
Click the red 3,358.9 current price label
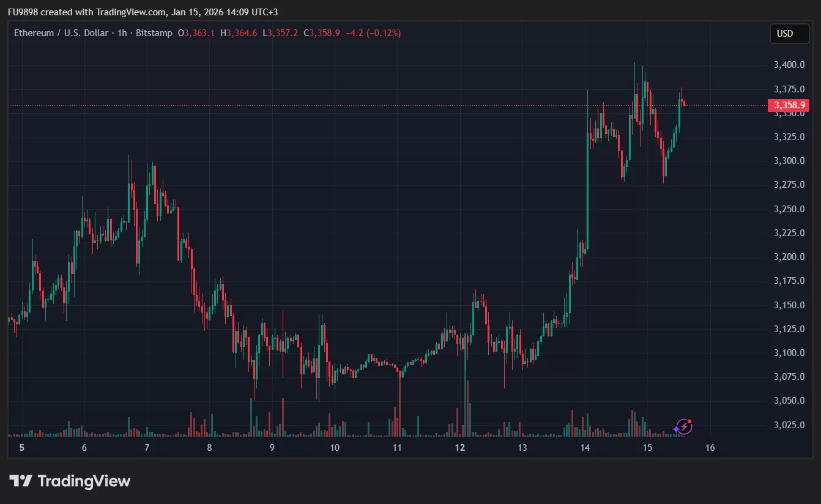click(x=788, y=106)
